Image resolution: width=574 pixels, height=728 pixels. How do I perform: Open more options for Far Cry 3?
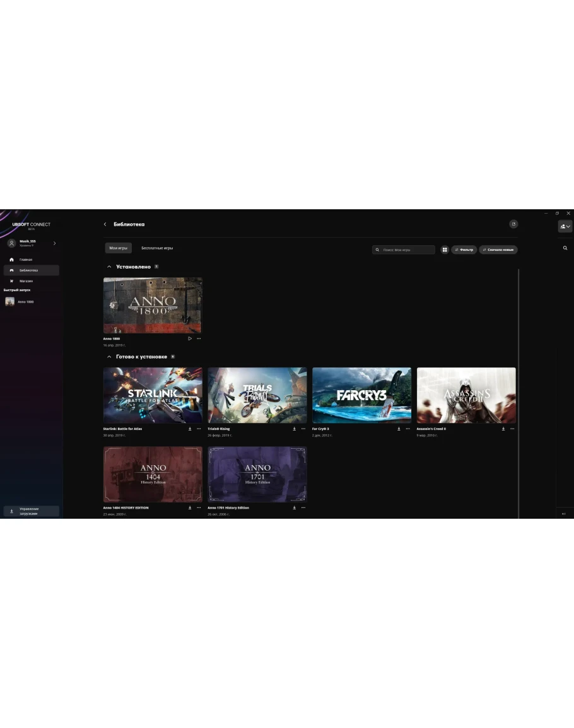pos(408,429)
